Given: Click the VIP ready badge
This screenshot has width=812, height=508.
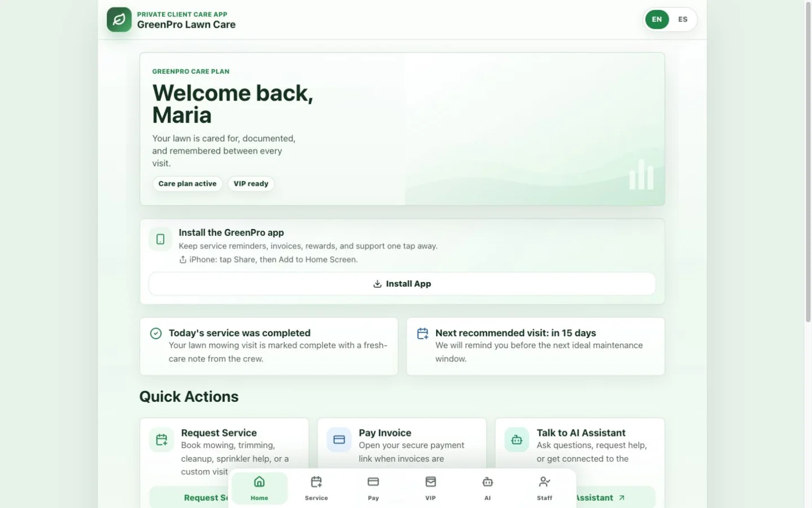Looking at the screenshot, I should pos(251,184).
